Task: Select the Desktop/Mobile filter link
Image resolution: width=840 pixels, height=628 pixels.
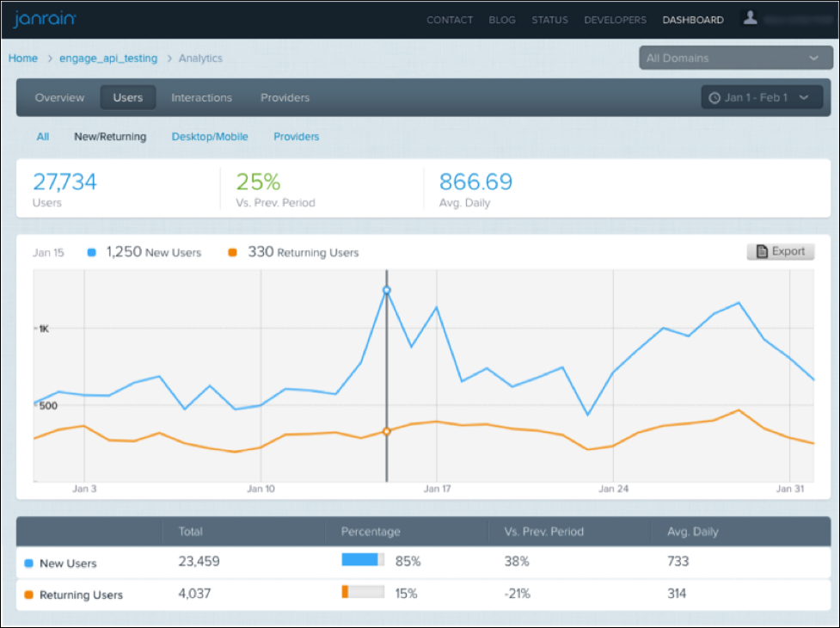Action: (x=210, y=137)
